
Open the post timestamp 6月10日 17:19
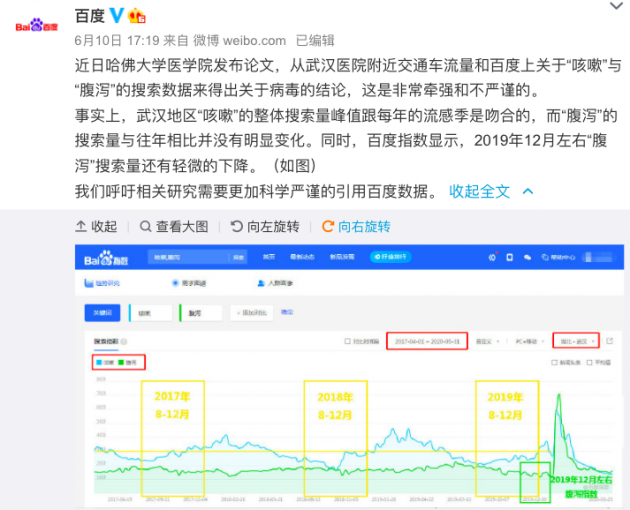point(117,41)
